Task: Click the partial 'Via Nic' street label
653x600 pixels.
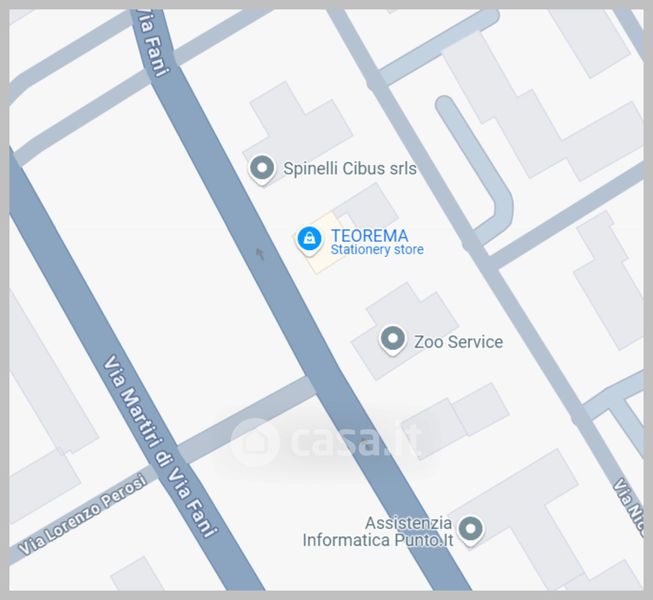Action: coord(630,506)
